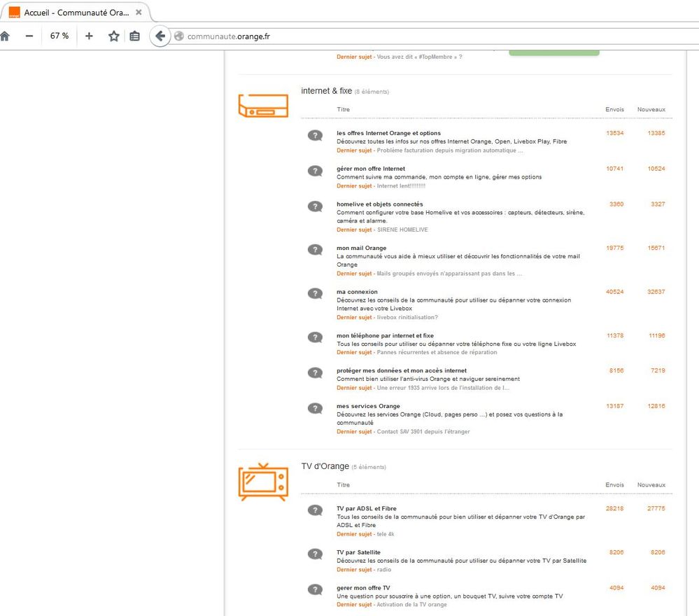Bookmark this page with the star icon

113,36
